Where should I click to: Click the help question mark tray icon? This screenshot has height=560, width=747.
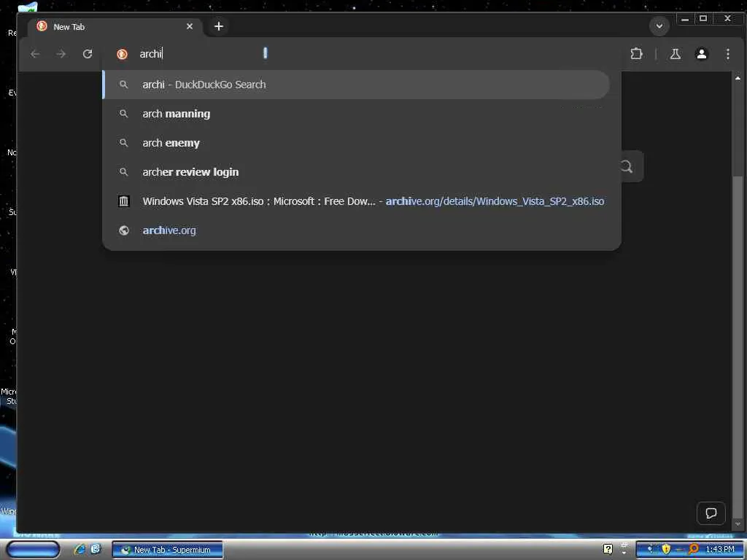tap(608, 549)
